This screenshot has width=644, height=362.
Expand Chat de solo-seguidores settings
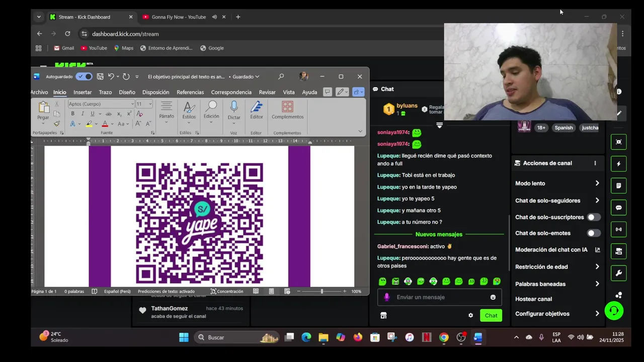tap(597, 201)
